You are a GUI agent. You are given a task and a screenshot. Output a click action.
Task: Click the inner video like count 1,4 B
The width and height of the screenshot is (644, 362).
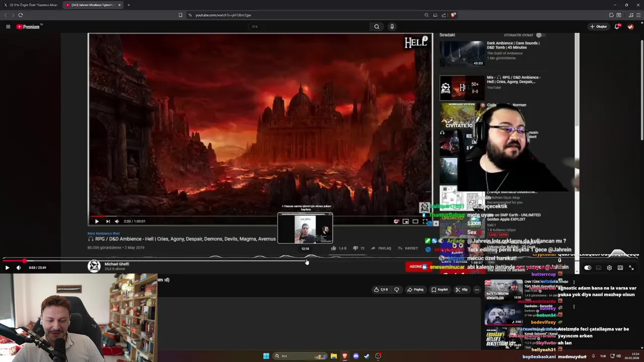click(x=339, y=248)
